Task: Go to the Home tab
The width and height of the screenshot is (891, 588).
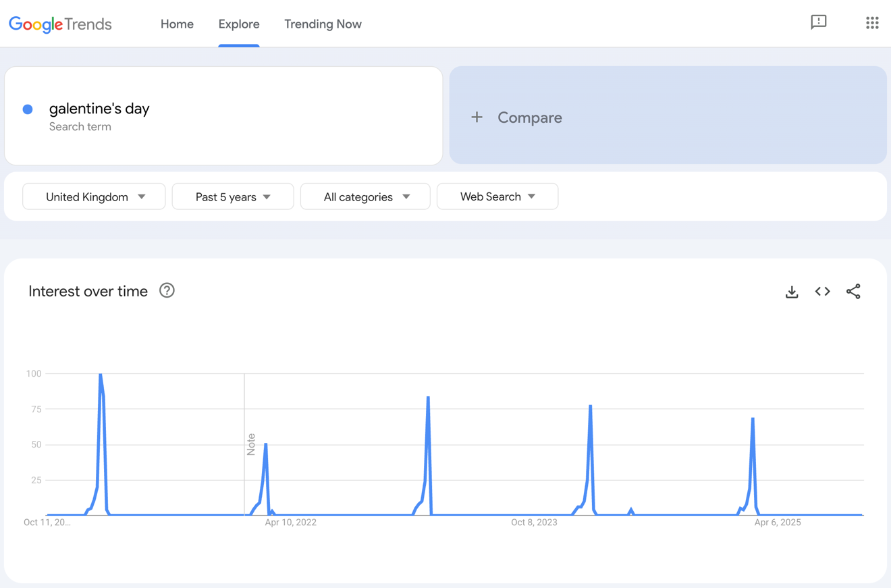Action: click(177, 24)
